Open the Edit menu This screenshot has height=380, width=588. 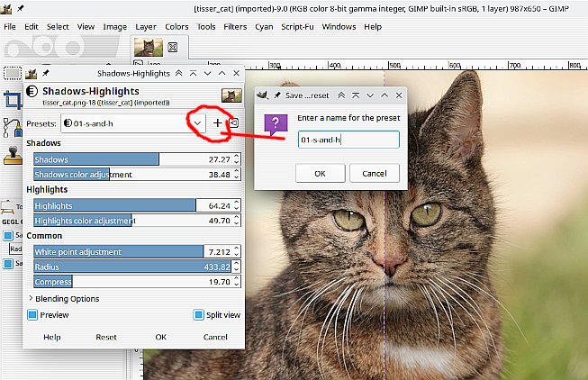coord(32,27)
